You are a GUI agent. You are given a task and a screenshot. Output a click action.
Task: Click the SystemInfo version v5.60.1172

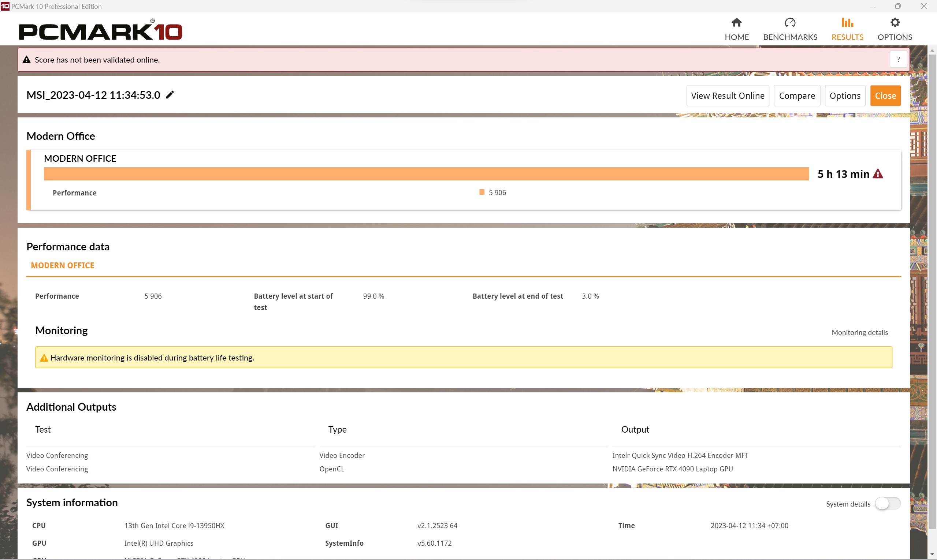click(x=434, y=543)
